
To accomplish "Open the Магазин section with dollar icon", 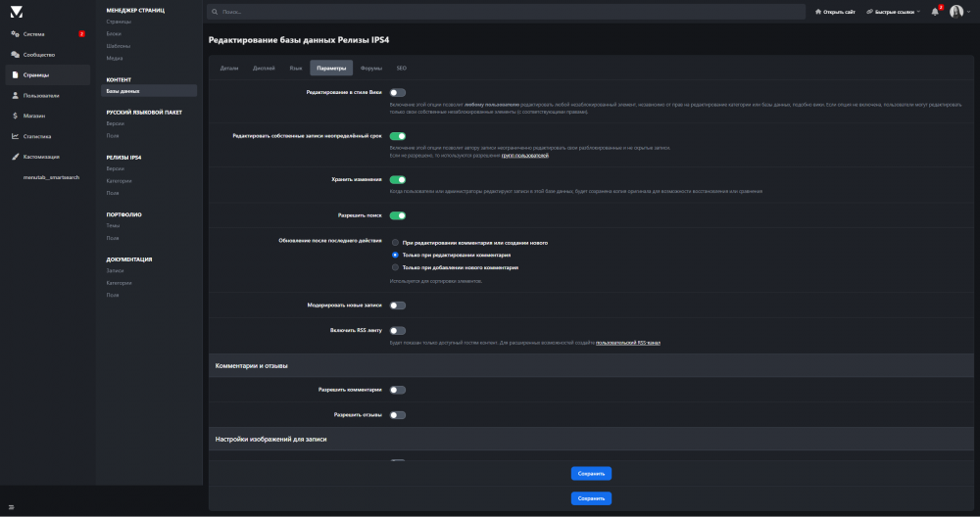I will pos(35,117).
